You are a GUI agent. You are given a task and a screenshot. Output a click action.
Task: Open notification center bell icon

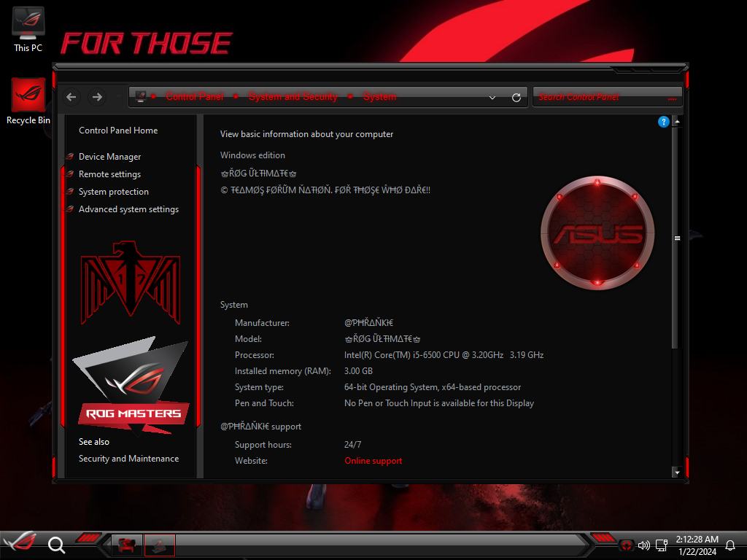(729, 545)
